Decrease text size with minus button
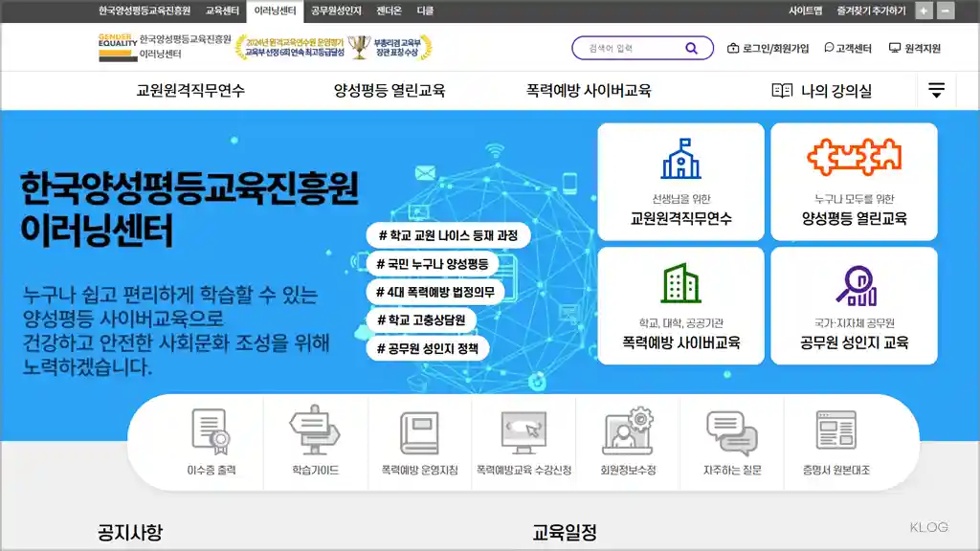 (946, 11)
